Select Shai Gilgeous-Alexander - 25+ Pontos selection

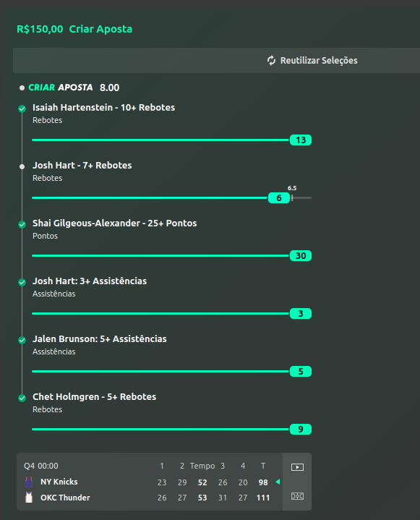click(x=115, y=223)
